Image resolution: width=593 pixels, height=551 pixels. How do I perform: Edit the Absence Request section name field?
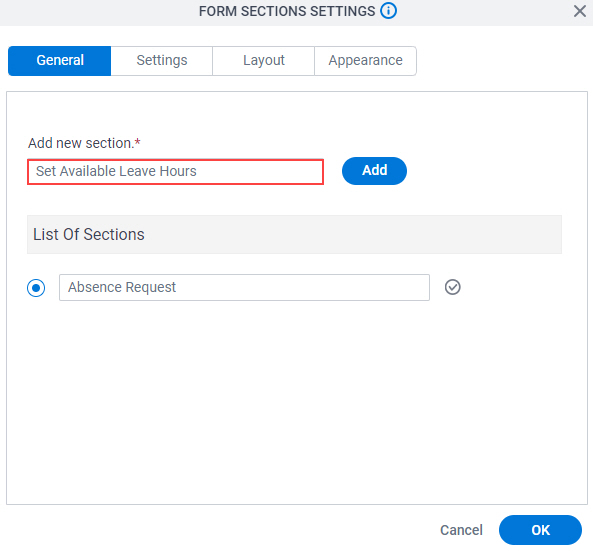(x=244, y=287)
